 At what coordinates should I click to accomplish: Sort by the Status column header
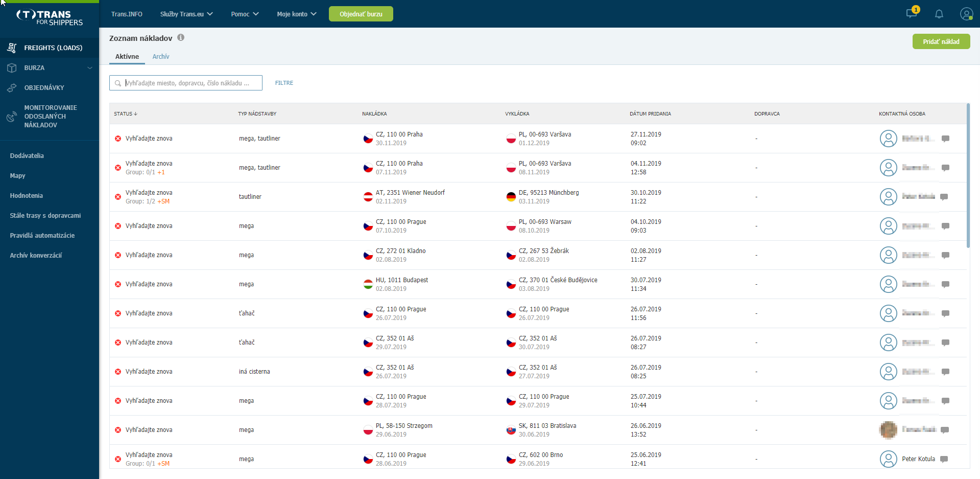126,113
